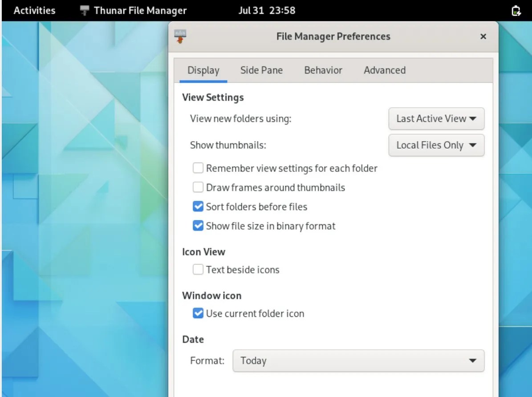
Task: Click the Jul 31 clock in top bar
Action: click(267, 10)
